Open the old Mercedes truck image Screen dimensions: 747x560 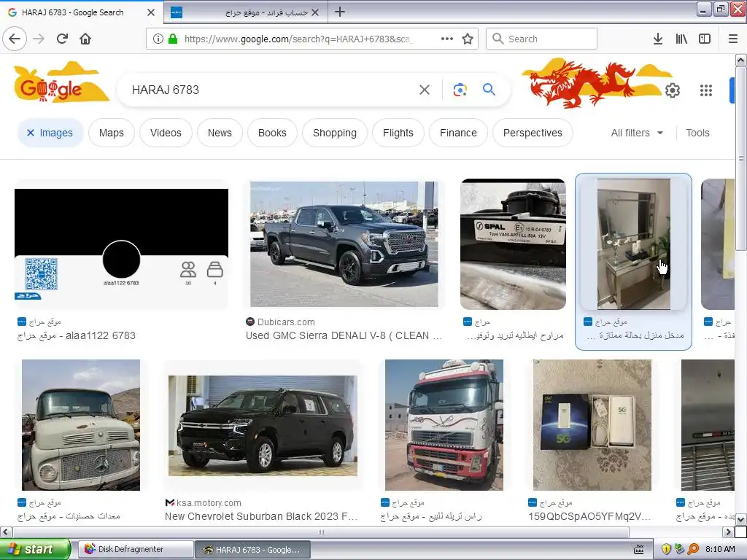[81, 425]
